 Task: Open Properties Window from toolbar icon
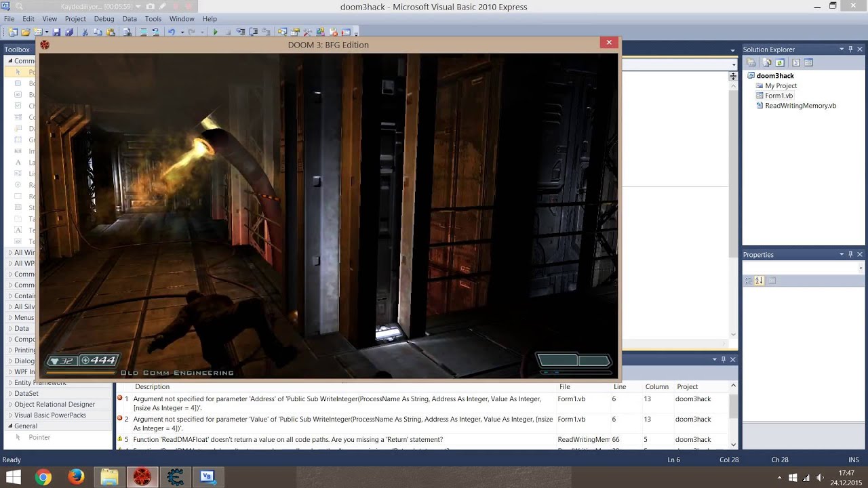pyautogui.click(x=295, y=32)
